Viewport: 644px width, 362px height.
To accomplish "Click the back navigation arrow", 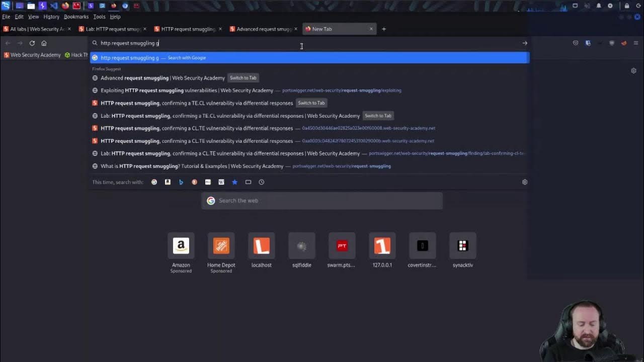I will pyautogui.click(x=8, y=43).
